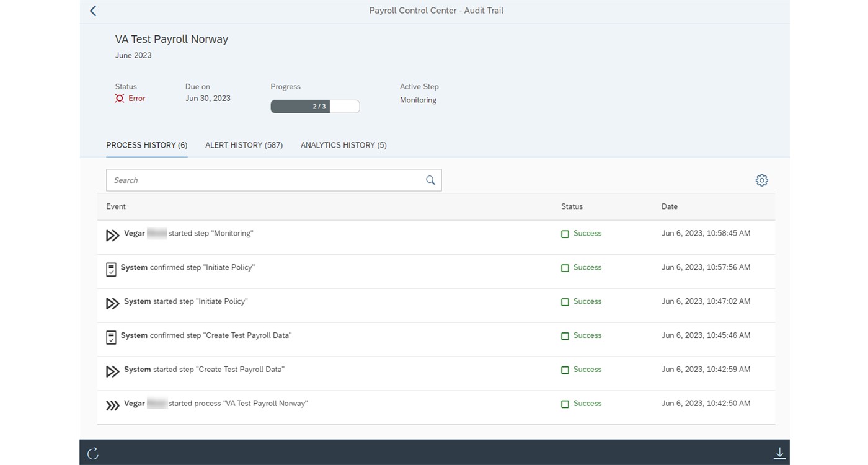The height and width of the screenshot is (465, 868).
Task: Click the Event column header
Action: pos(116,206)
